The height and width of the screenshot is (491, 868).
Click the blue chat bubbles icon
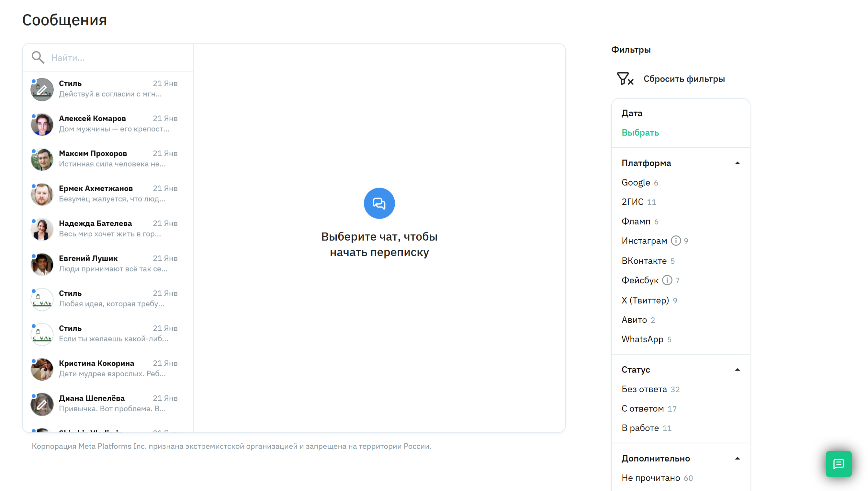pos(379,203)
